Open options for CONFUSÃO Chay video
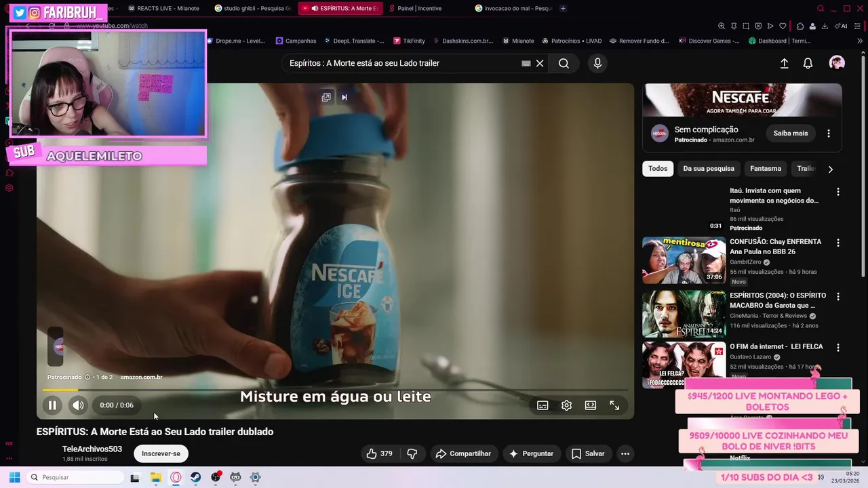This screenshot has width=868, height=488. point(837,243)
